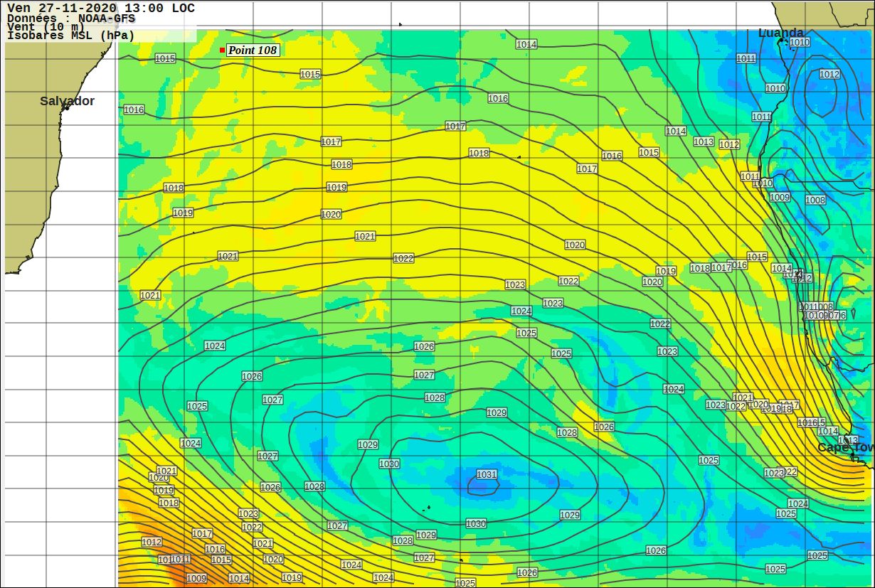Click the Vent (10 m) legend line

[x=46, y=27]
